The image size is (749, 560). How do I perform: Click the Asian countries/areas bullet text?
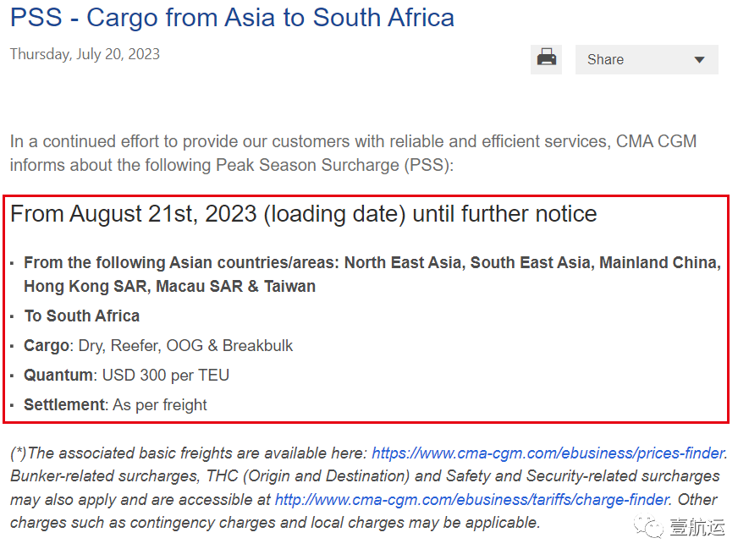tap(372, 274)
